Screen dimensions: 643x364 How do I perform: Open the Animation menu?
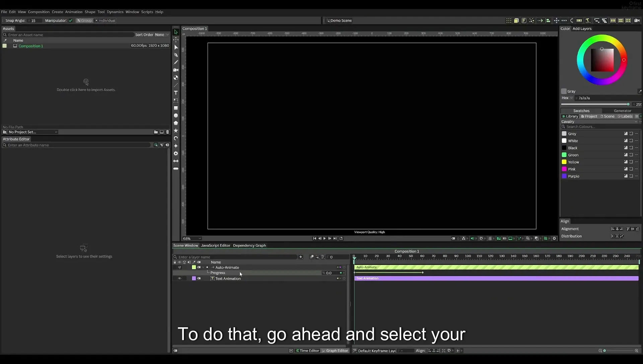[74, 12]
